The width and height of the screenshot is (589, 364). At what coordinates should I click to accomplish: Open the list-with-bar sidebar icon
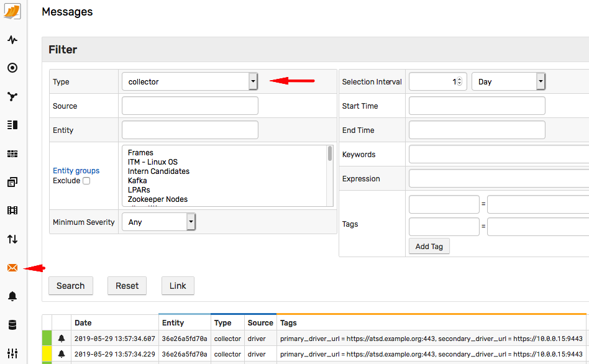tap(12, 125)
